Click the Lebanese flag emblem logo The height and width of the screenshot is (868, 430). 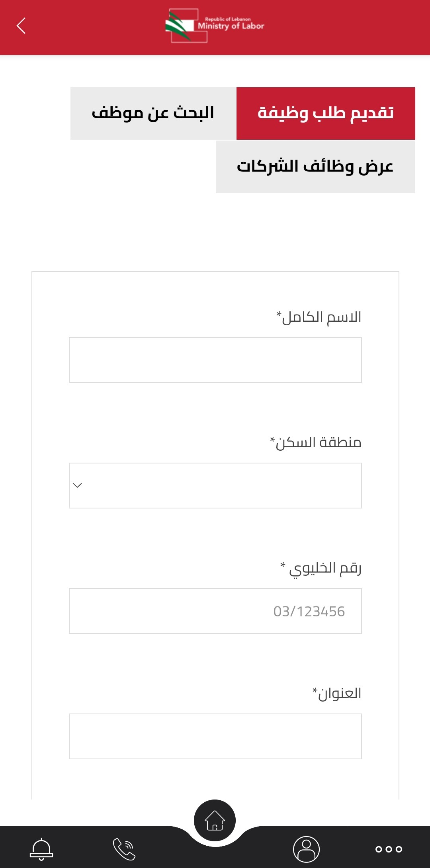pos(179,26)
